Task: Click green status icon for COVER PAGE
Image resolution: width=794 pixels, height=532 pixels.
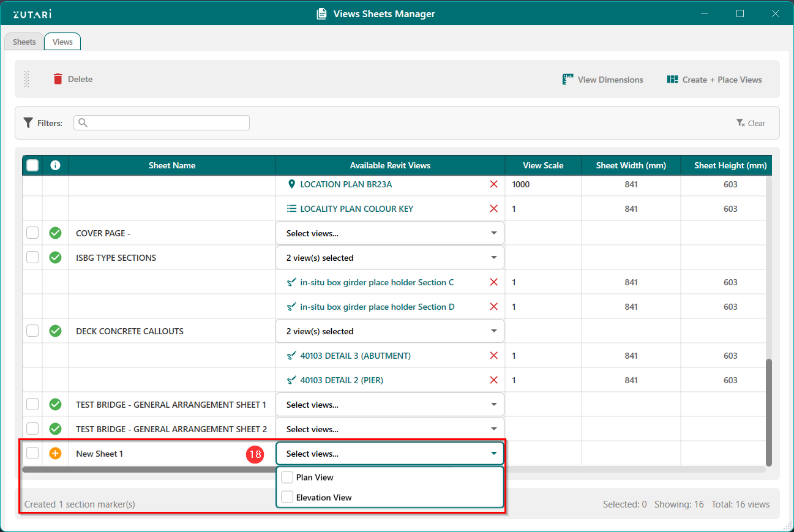Action: click(55, 233)
